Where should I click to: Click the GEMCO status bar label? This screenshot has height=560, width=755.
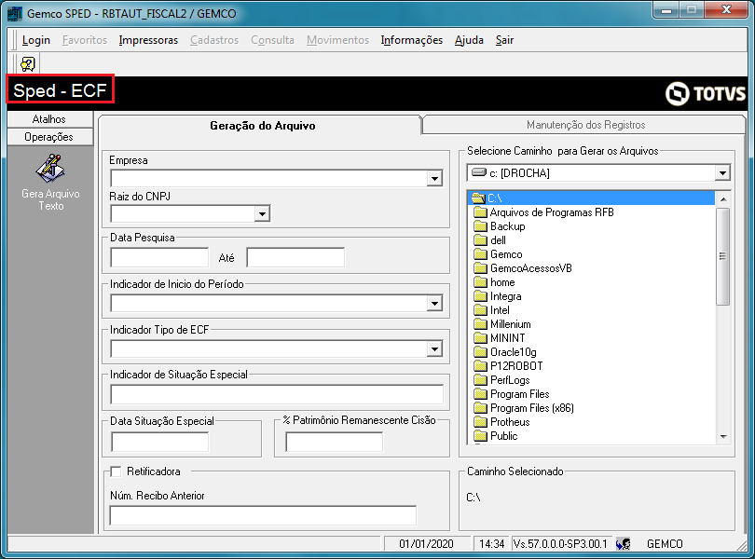tap(665, 544)
